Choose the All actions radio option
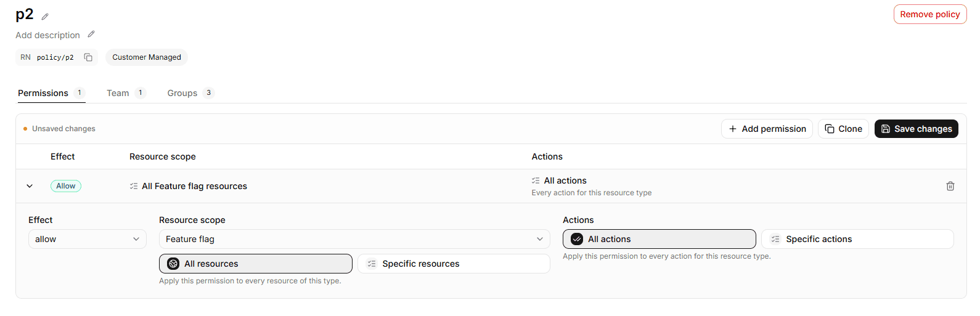 tap(659, 239)
